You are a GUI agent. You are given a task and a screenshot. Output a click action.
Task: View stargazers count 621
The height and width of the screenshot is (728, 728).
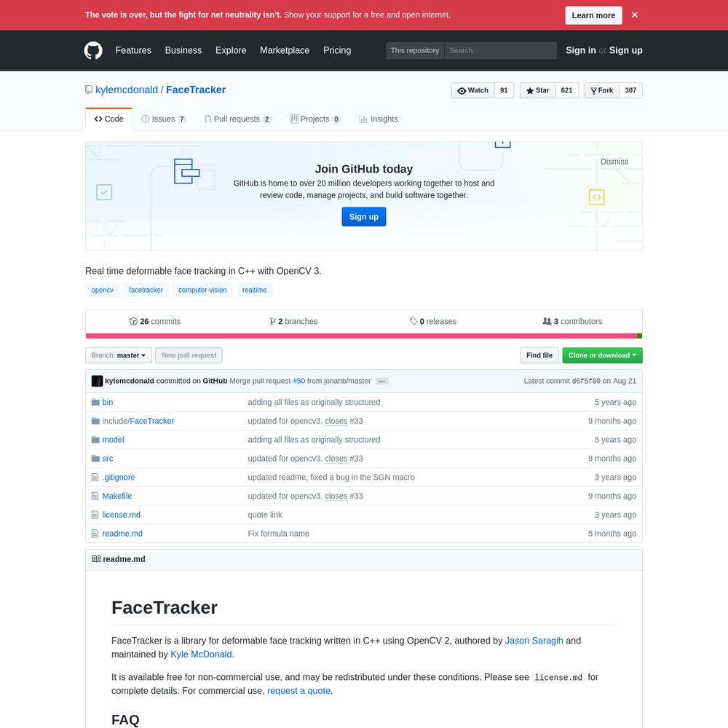pos(566,90)
